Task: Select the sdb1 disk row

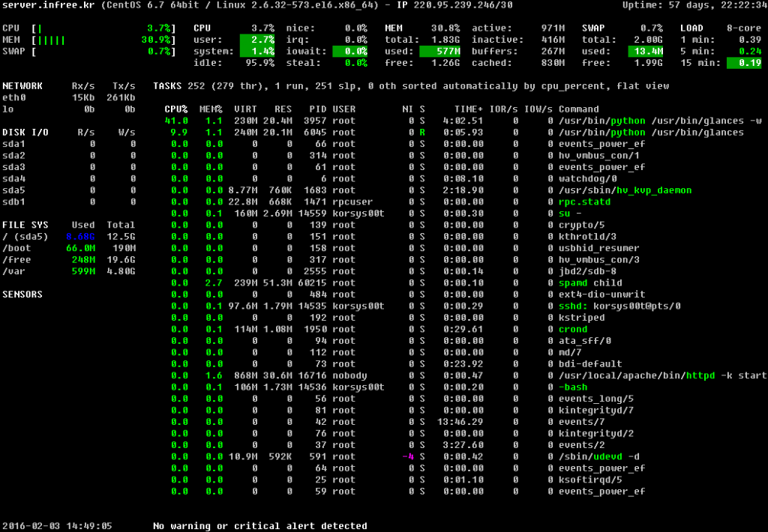Action: (x=68, y=202)
